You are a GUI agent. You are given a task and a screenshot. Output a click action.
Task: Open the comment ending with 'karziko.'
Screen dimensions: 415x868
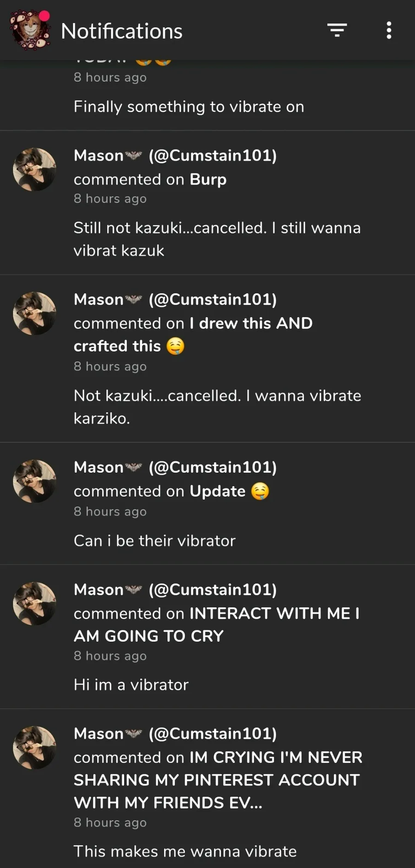click(x=217, y=407)
